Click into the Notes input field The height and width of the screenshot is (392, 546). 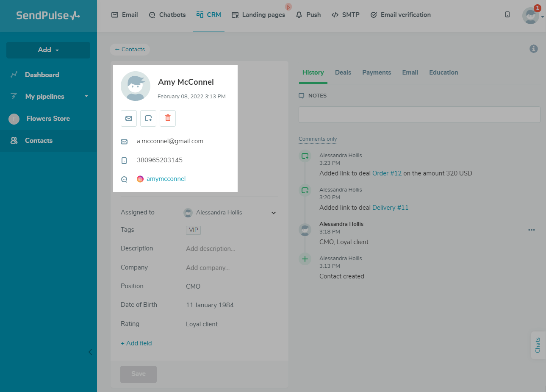419,115
